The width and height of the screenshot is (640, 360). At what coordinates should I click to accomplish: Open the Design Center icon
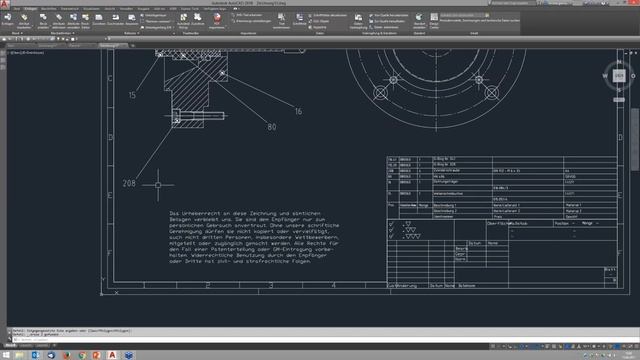tap(434, 20)
